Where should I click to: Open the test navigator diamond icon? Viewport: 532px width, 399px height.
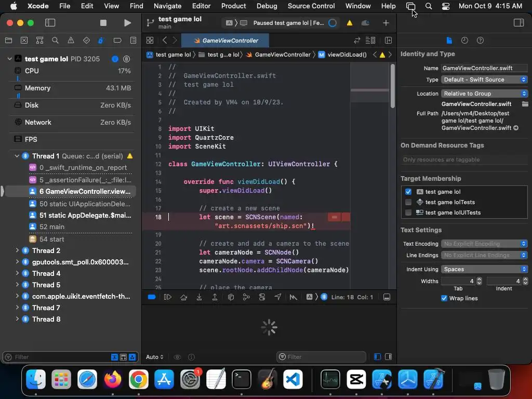(x=86, y=41)
